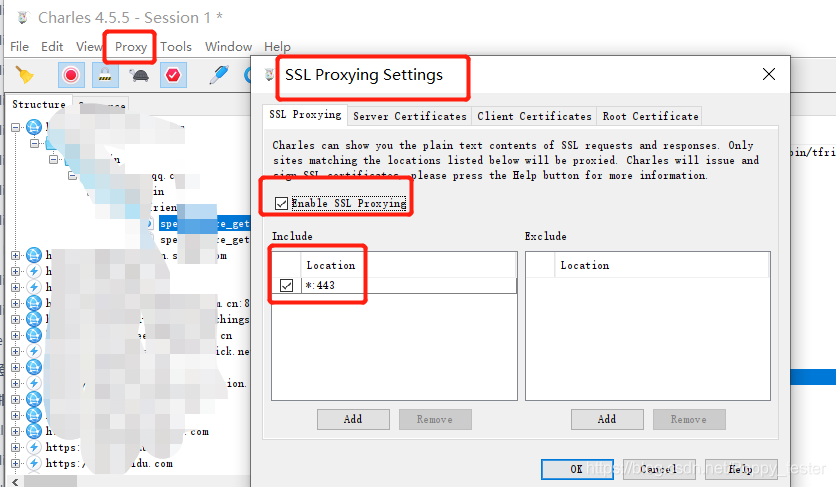Toggle the *:443 location checkbox
This screenshot has height=487, width=836.
pyautogui.click(x=286, y=285)
